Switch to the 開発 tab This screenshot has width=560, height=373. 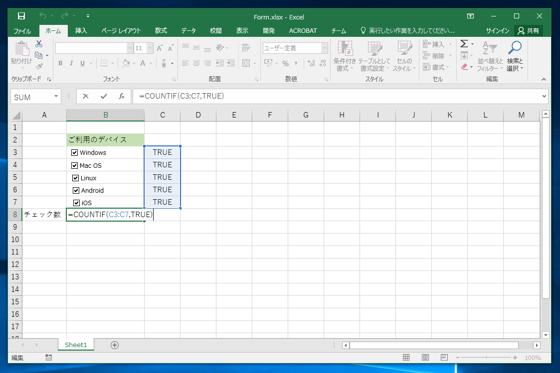coord(269,31)
